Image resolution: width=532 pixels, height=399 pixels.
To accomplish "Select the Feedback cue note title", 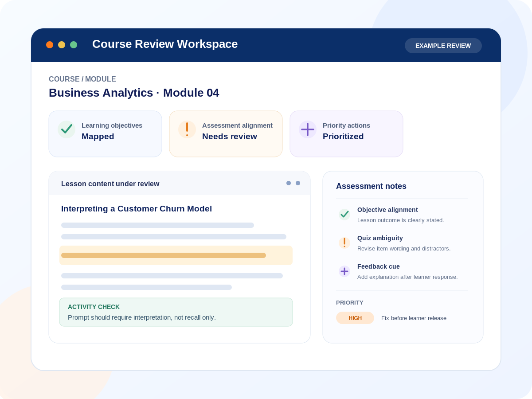I will (x=379, y=266).
